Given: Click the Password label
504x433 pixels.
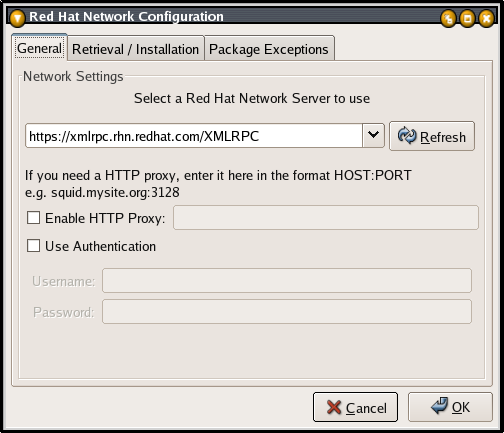Looking at the screenshot, I should pos(64,312).
